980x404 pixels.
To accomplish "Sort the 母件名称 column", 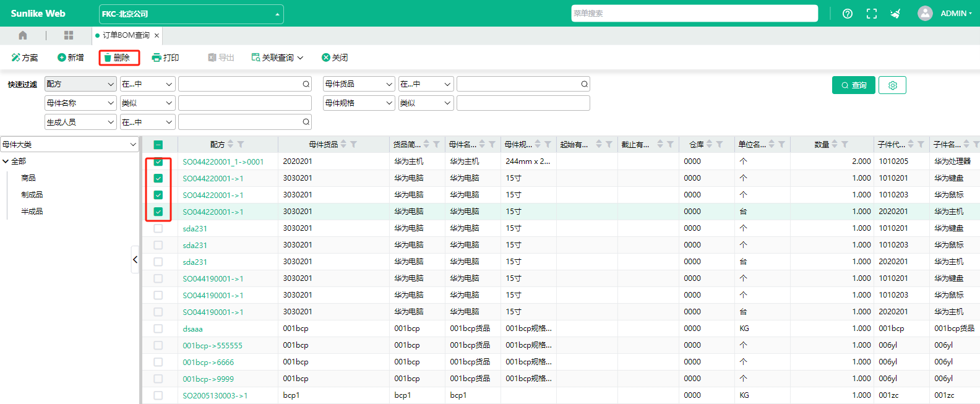I will click(482, 144).
